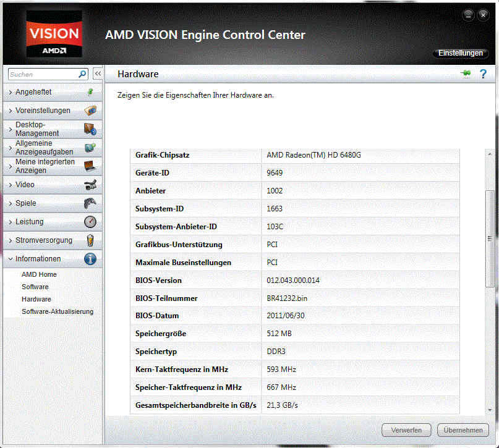The image size is (499, 448).
Task: Click the Maximale Buseinstellungen row label
Action: pyautogui.click(x=183, y=263)
